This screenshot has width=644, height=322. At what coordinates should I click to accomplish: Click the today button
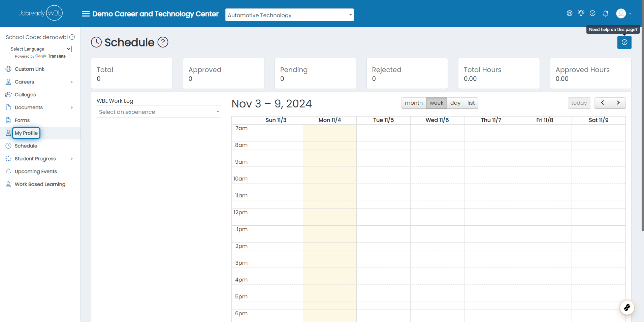[579, 103]
